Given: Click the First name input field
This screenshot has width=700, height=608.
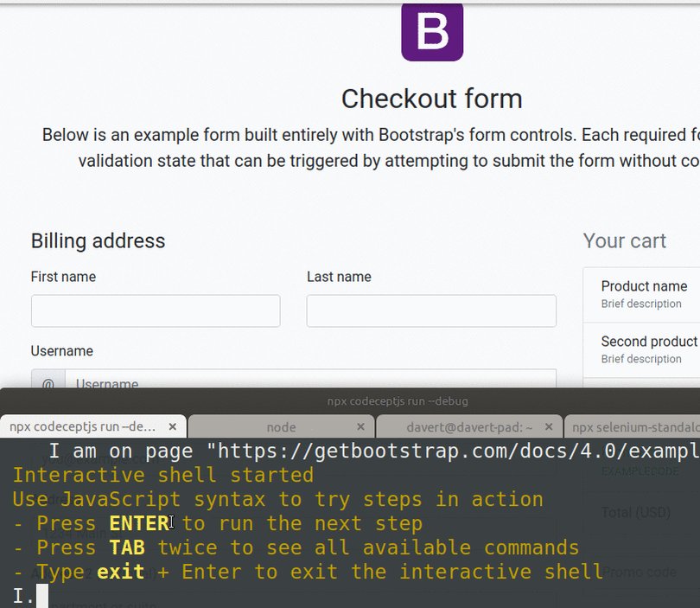Looking at the screenshot, I should tap(156, 311).
